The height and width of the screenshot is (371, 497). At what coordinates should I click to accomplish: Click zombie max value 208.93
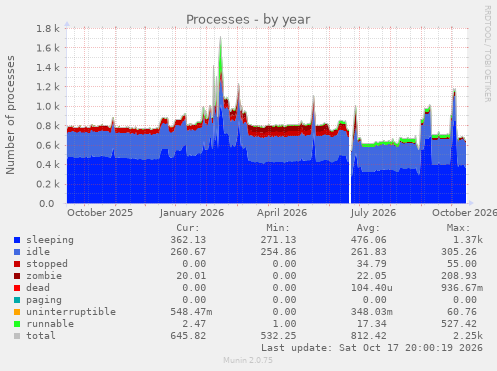pyautogui.click(x=459, y=276)
